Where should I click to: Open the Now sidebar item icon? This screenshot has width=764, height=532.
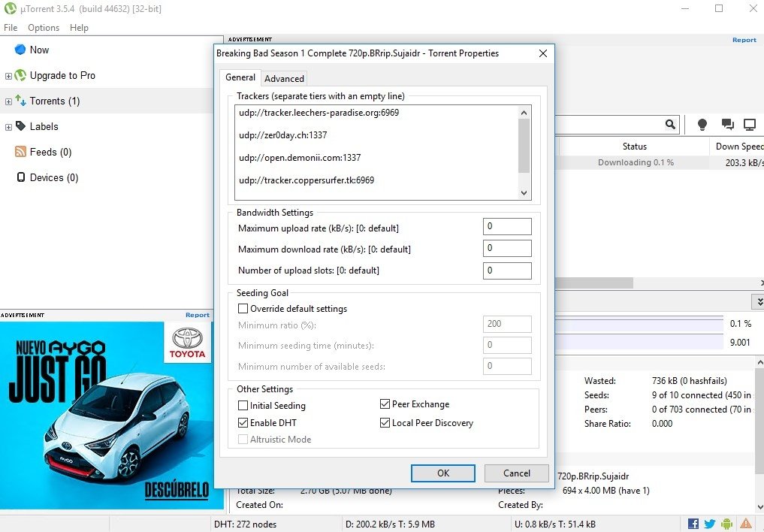pos(20,50)
